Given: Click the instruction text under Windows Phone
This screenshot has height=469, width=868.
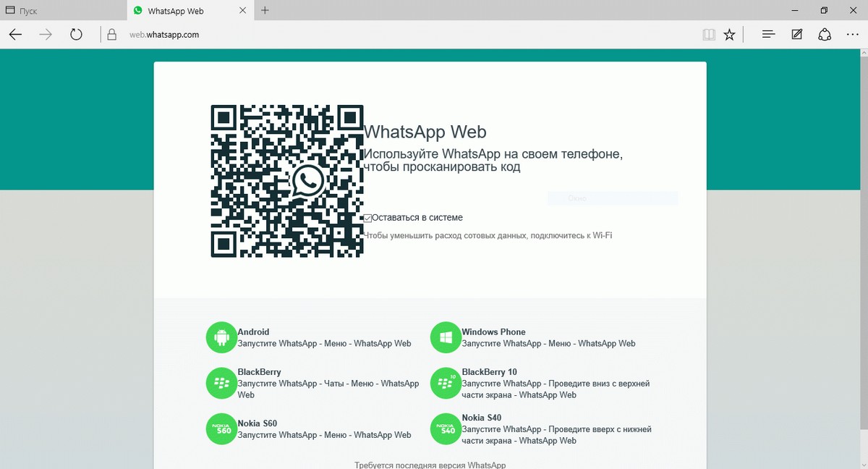Looking at the screenshot, I should coord(548,344).
